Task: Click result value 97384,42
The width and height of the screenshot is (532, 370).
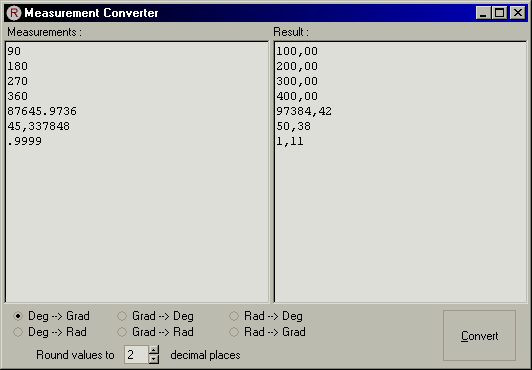Action: point(304,111)
